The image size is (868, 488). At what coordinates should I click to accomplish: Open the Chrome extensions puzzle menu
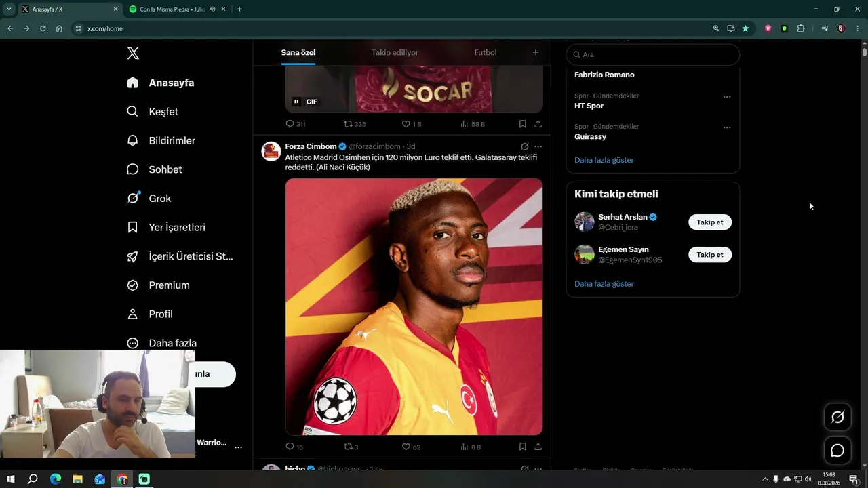coord(801,28)
